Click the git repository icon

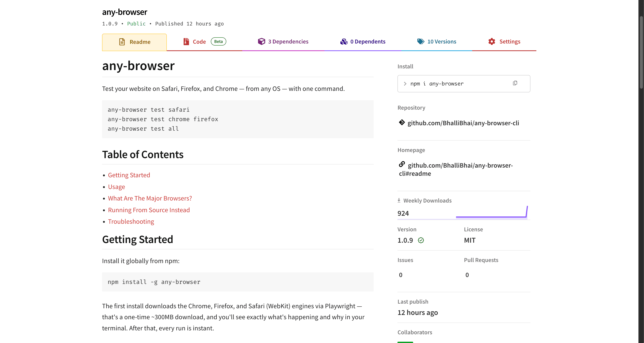point(402,122)
